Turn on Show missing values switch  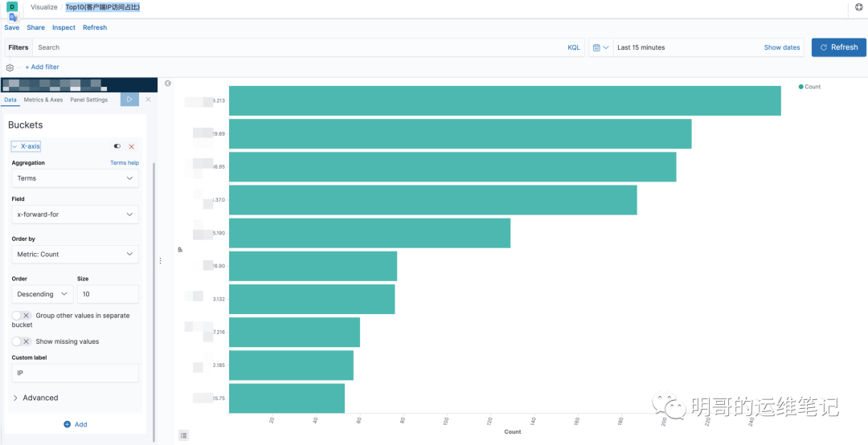[22, 341]
